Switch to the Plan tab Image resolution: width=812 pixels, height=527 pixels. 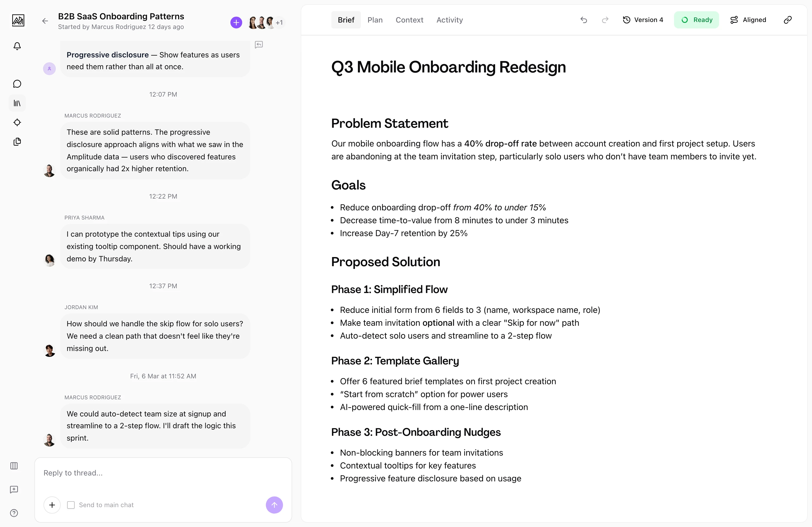[x=375, y=20]
